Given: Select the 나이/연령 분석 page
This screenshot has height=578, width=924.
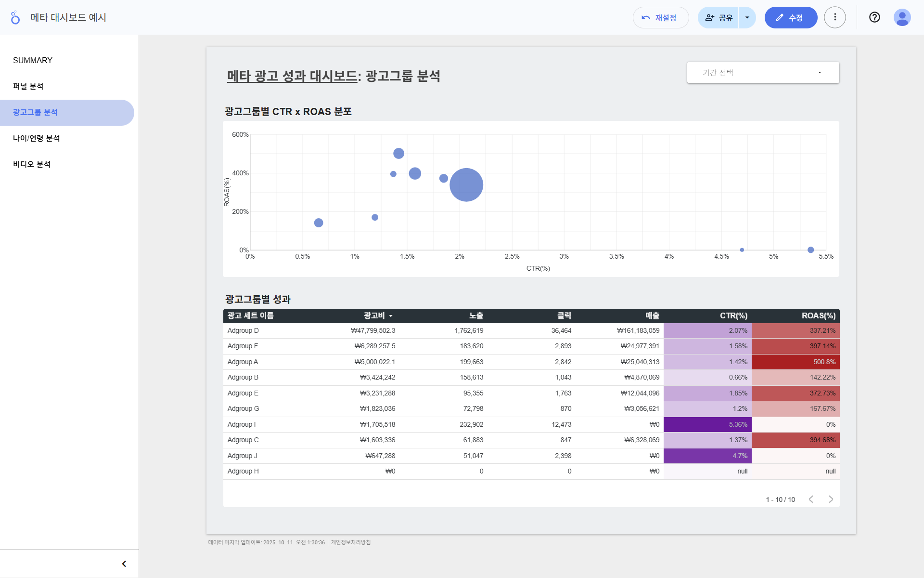Looking at the screenshot, I should click(x=37, y=138).
